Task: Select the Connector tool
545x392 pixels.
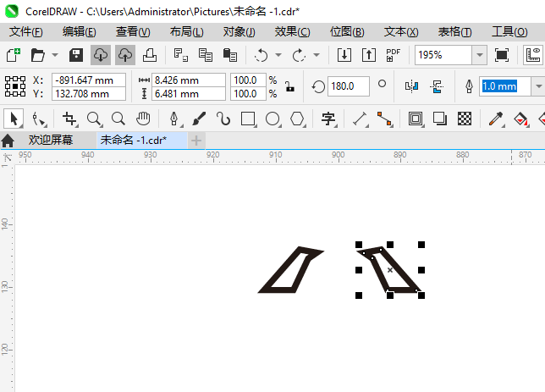Action: point(385,119)
